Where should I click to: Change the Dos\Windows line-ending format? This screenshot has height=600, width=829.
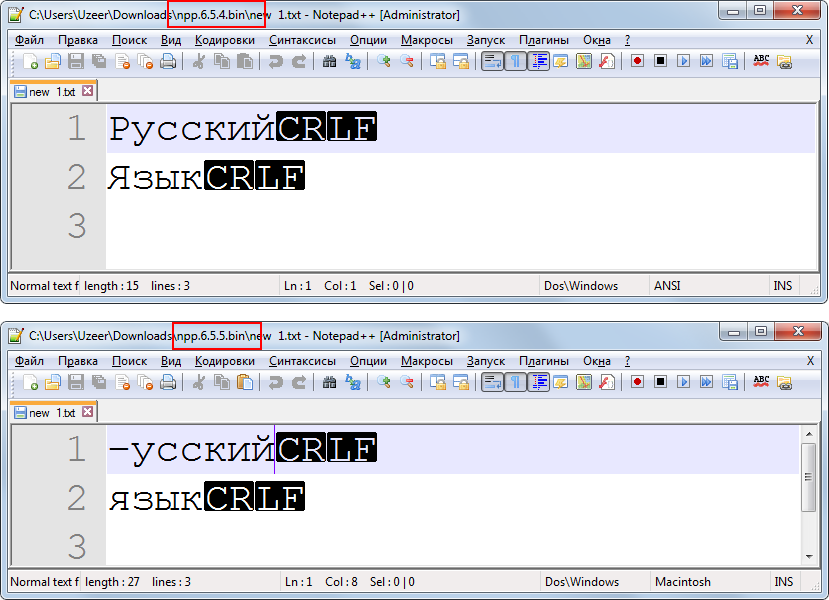coord(580,285)
